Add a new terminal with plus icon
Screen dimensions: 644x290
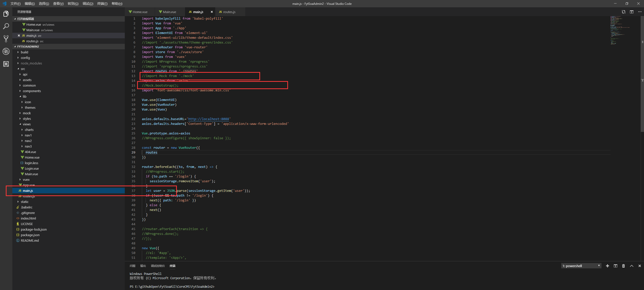(x=608, y=266)
